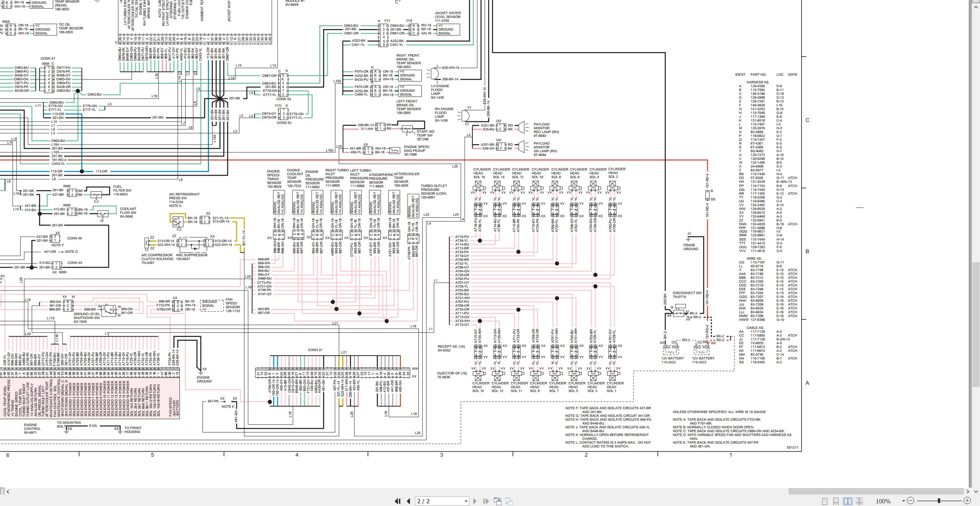
Task: Go to the next page
Action: [x=475, y=501]
